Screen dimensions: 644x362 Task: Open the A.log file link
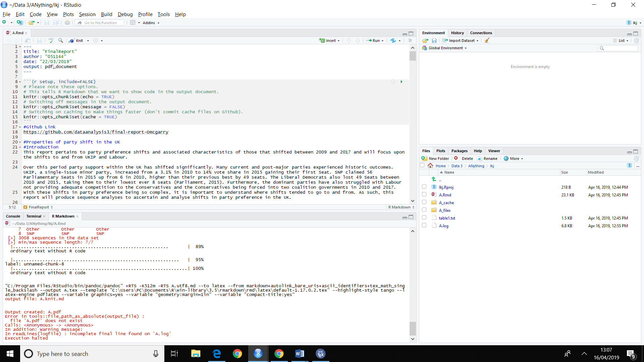(x=443, y=226)
